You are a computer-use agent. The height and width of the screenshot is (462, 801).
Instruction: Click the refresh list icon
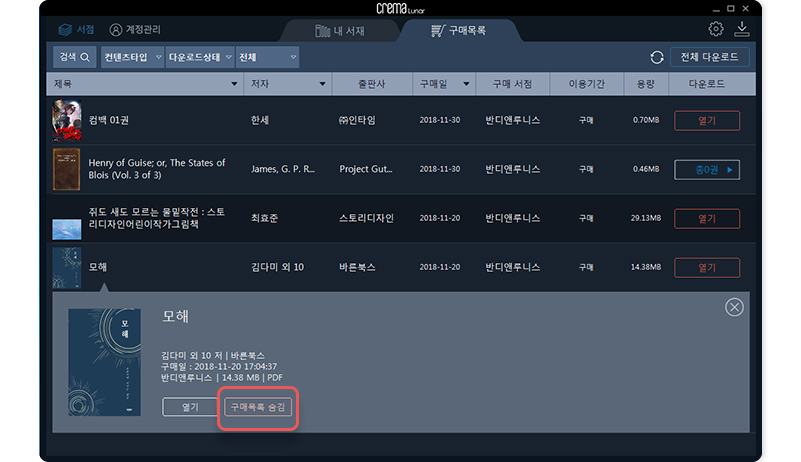pos(656,58)
